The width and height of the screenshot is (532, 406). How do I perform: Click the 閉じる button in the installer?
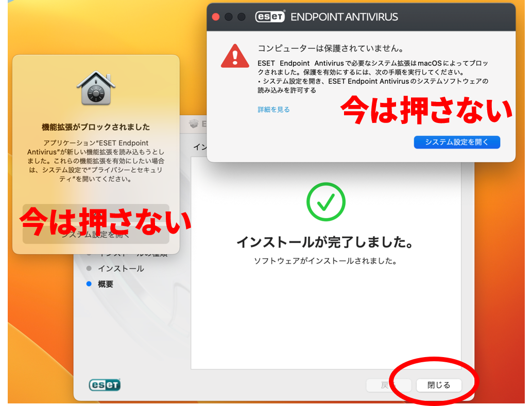(x=439, y=385)
